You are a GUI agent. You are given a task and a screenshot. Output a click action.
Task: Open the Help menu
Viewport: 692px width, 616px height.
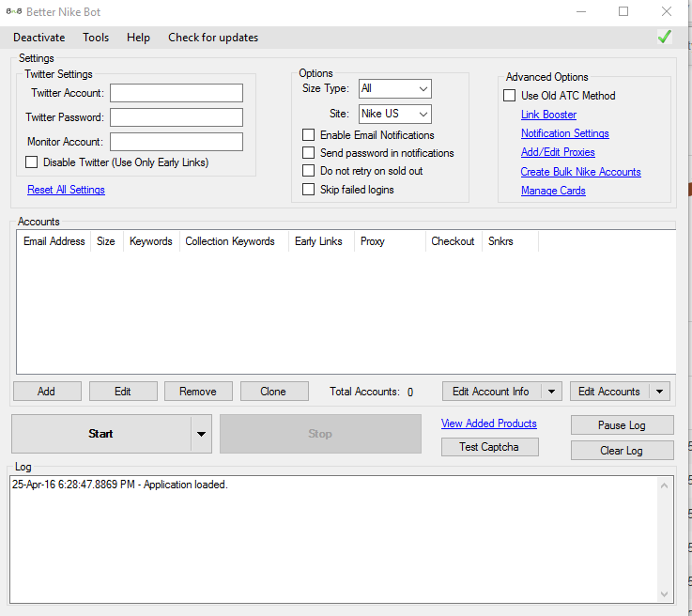tap(138, 38)
